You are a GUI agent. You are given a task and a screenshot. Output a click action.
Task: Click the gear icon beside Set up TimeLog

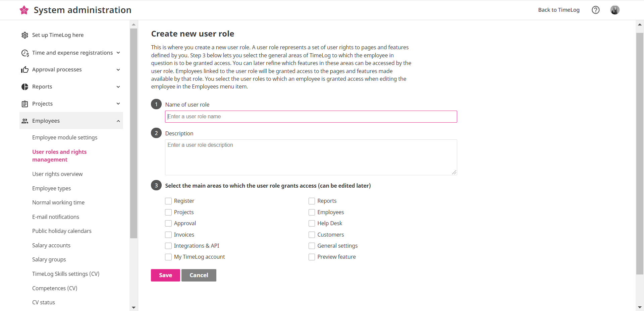tap(25, 35)
